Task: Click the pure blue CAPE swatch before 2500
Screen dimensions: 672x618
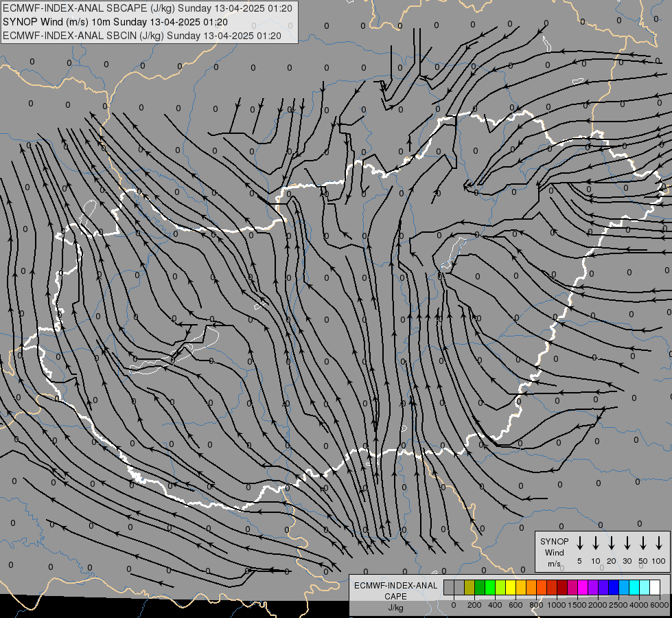Action: point(614,587)
